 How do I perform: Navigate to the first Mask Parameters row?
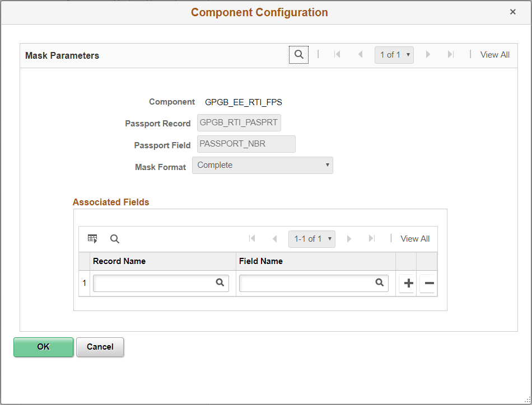[337, 54]
